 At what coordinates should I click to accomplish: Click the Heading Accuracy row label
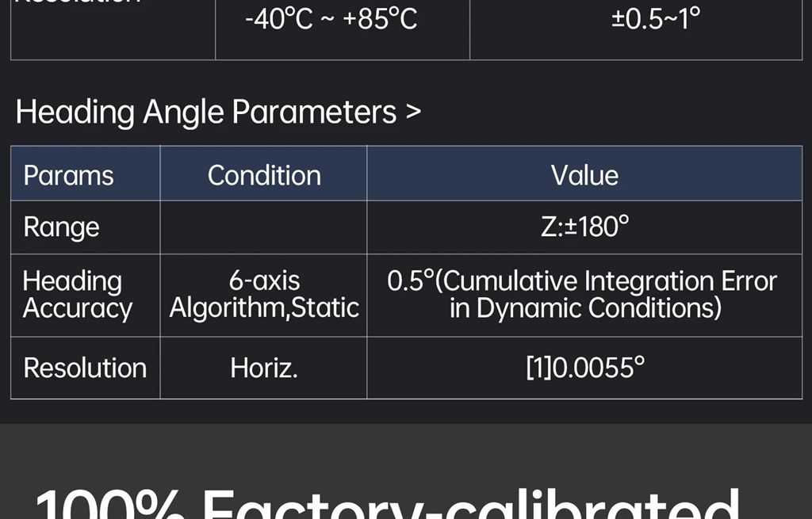click(x=77, y=295)
